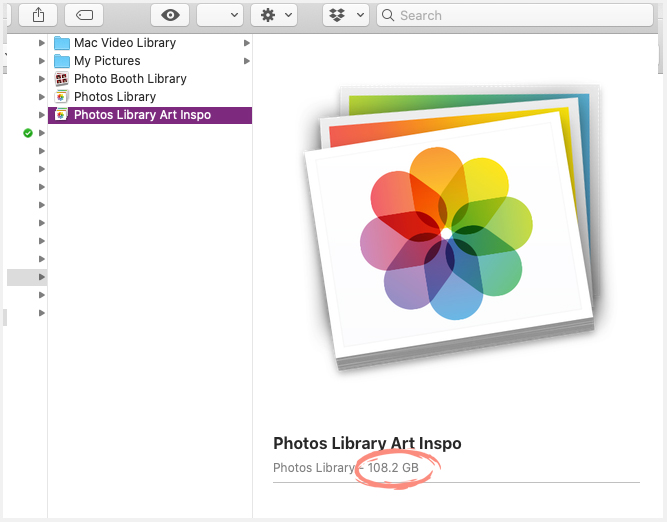Open the Dropbox toolbar menu

(x=346, y=15)
